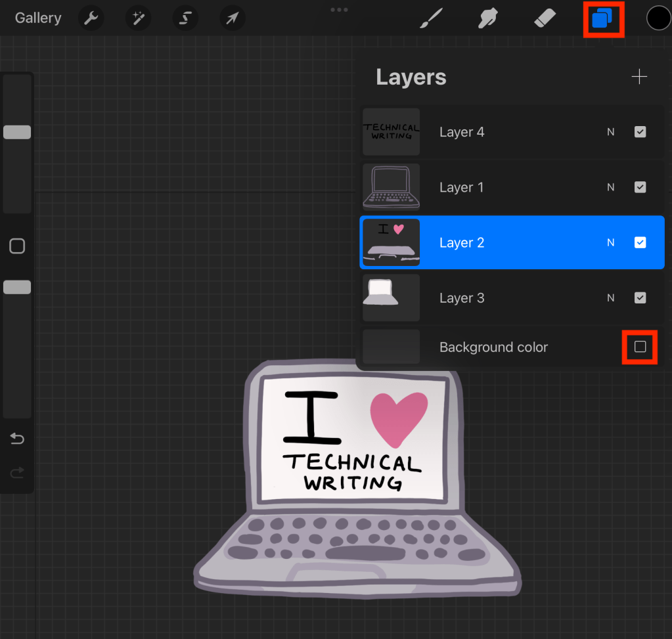The width and height of the screenshot is (672, 639).
Task: Hide Layer 4 visibility checkbox
Action: tap(640, 132)
